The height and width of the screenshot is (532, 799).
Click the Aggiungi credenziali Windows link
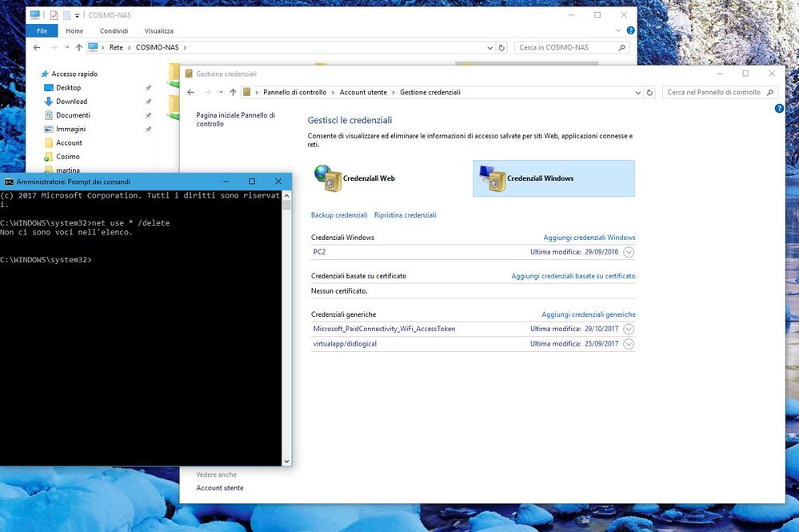point(589,238)
